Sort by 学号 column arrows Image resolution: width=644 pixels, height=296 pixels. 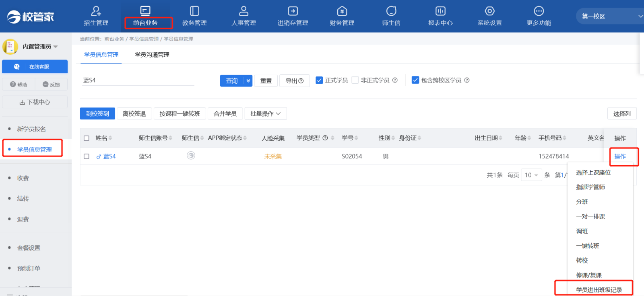(x=356, y=138)
